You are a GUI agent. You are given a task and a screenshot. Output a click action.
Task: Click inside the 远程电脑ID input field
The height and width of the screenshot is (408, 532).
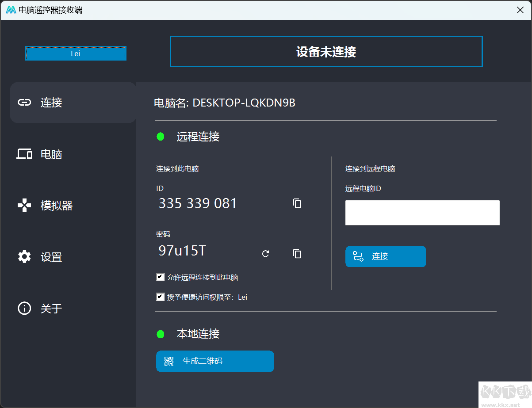pos(422,213)
